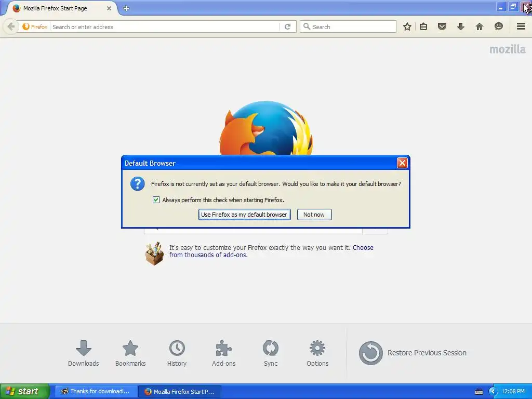The height and width of the screenshot is (399, 532).
Task: Click the blue question mark dialog icon
Action: [x=137, y=184]
